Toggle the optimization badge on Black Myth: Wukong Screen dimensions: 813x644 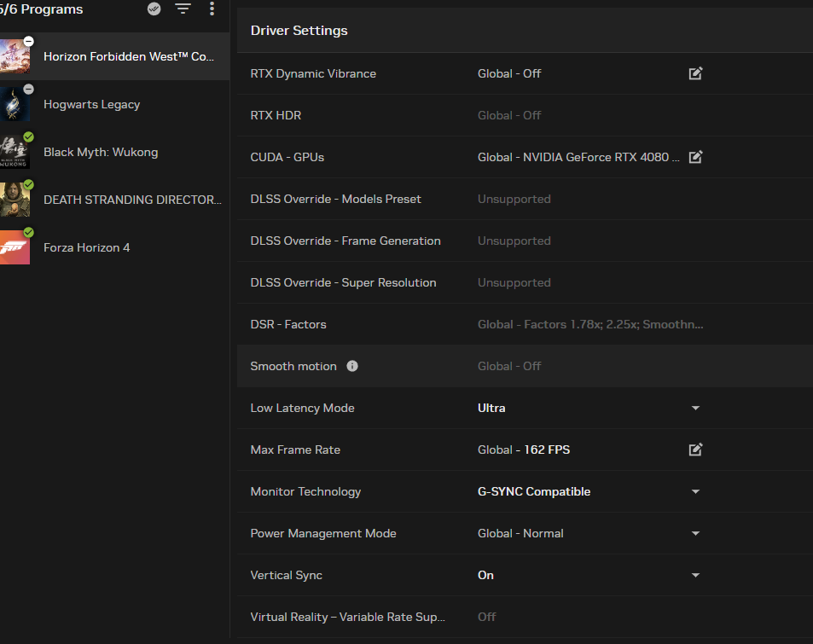tap(29, 136)
